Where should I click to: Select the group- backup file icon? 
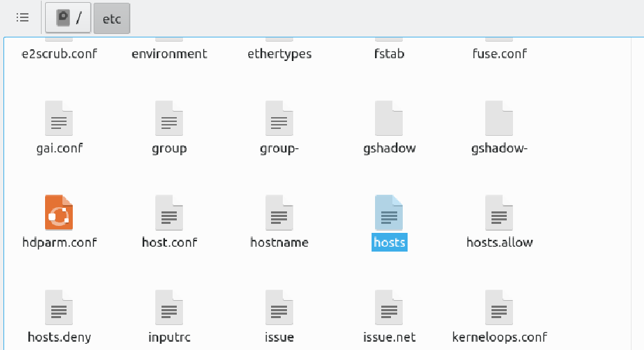(279, 119)
